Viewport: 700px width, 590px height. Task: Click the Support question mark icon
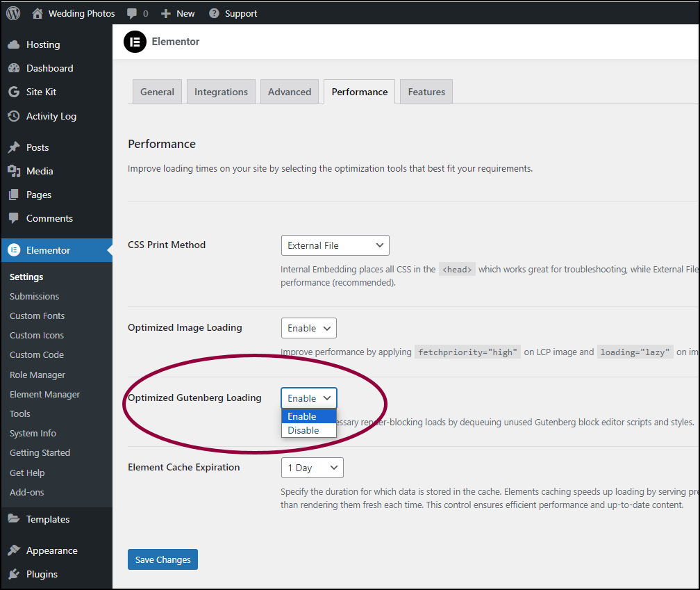(x=215, y=13)
